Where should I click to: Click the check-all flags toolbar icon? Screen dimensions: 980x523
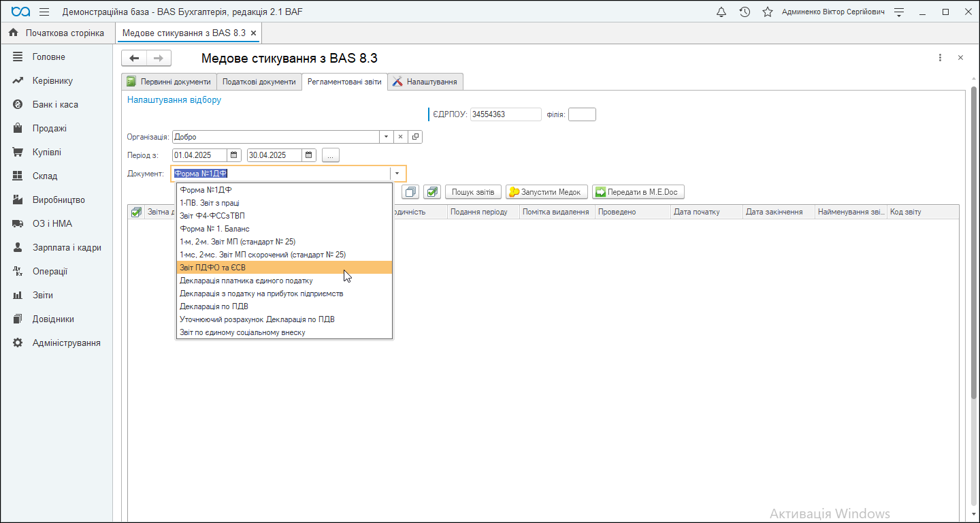coord(433,192)
